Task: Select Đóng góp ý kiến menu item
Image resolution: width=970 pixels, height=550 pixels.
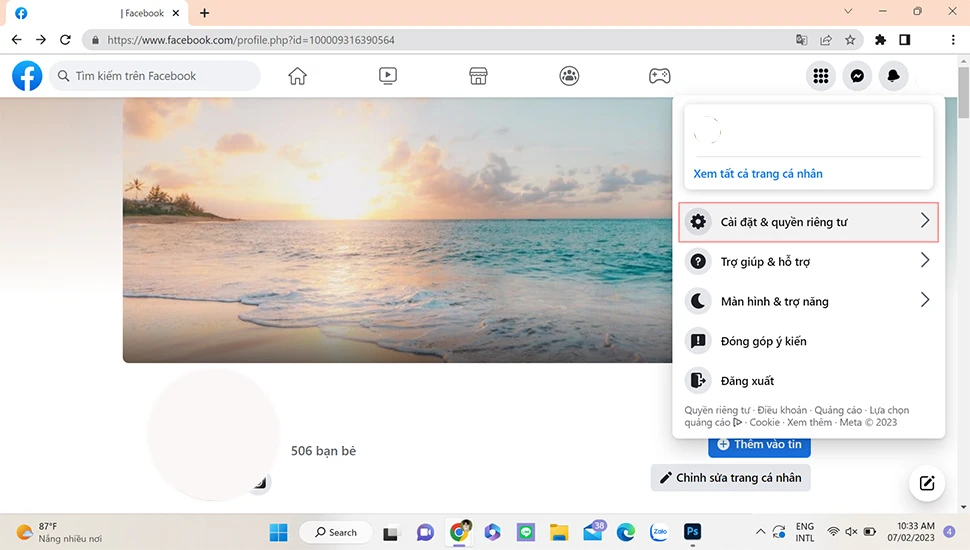Action: pos(763,341)
